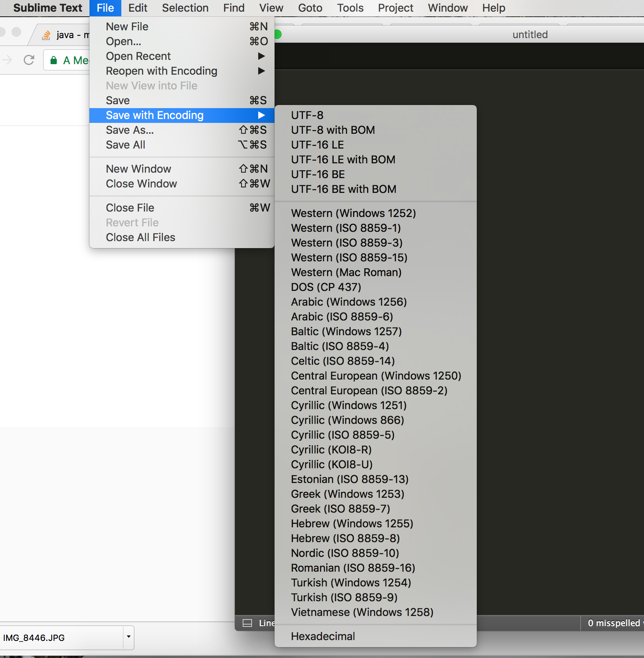Open the Project menu
This screenshot has width=644, height=658.
pyautogui.click(x=395, y=8)
